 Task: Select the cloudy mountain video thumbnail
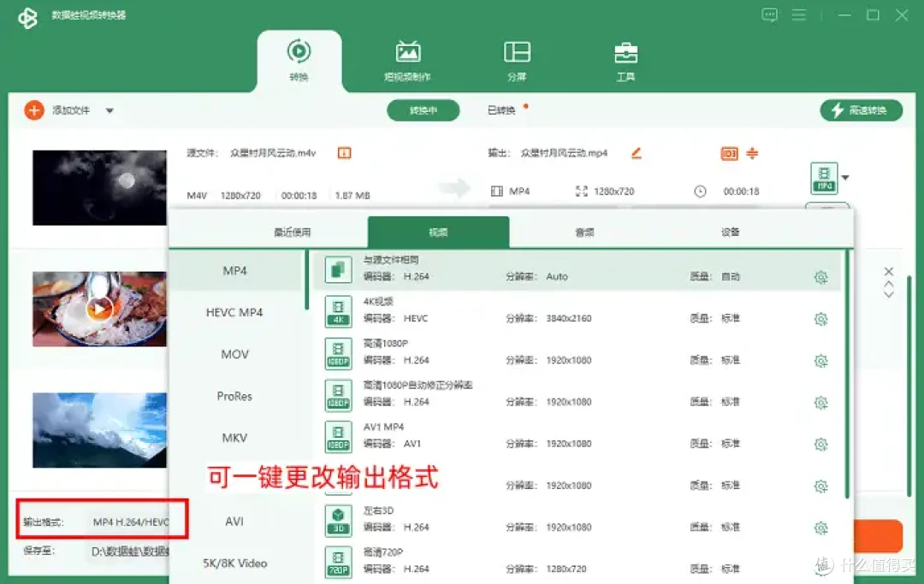[x=99, y=430]
